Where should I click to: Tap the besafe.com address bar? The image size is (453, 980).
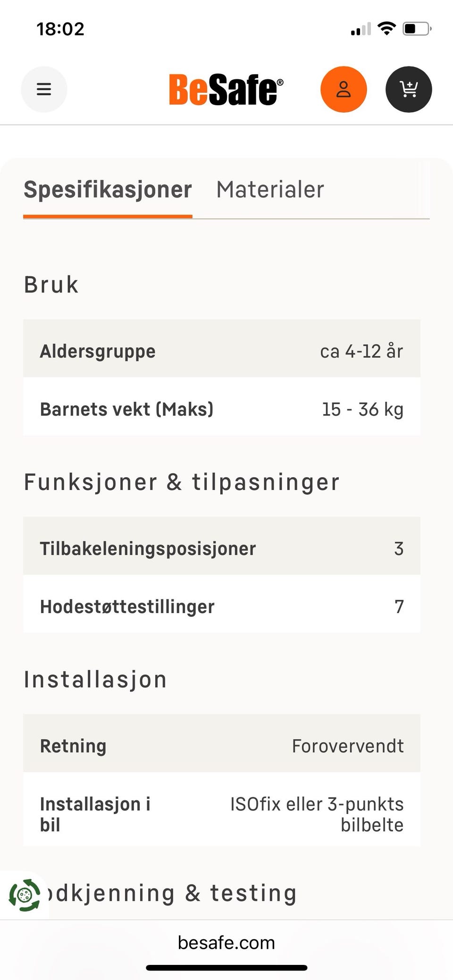click(226, 943)
